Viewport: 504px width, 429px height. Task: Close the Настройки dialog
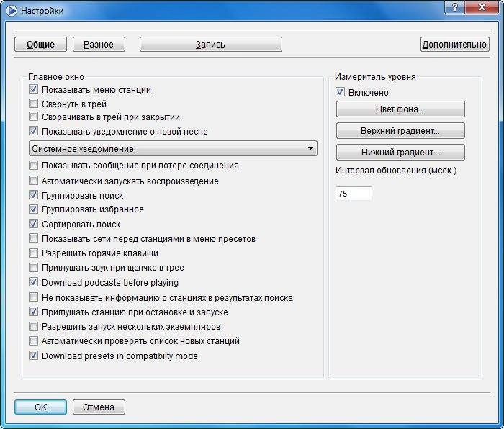482,7
